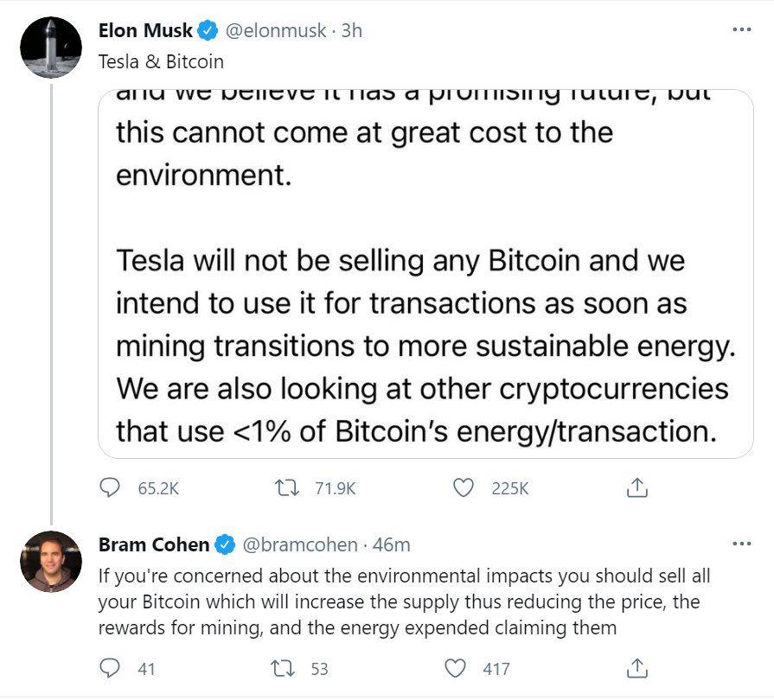Open more options on Bram Cohen's tweet

click(x=742, y=544)
